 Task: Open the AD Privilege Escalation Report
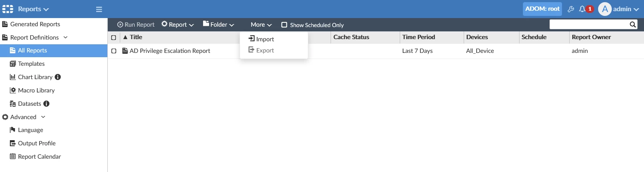(170, 51)
